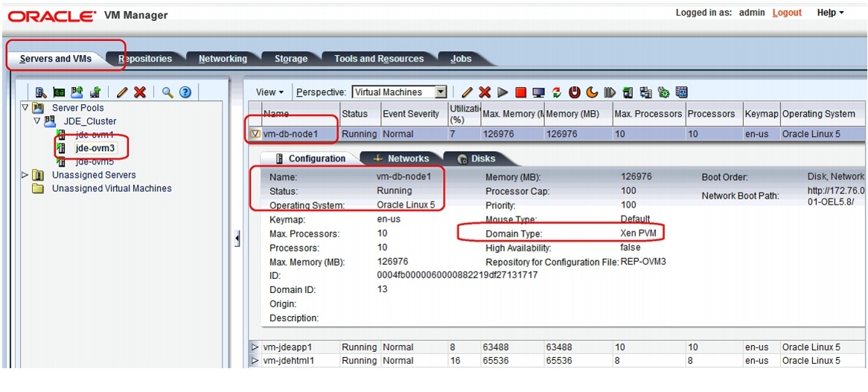
Task: Collapse the JDE_Cluster tree node
Action: point(36,121)
